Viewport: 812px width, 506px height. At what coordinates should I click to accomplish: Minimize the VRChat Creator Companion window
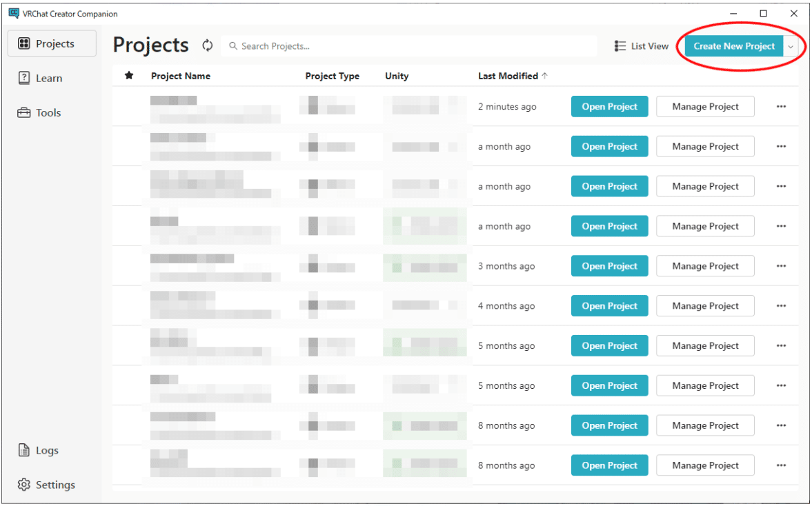[733, 14]
